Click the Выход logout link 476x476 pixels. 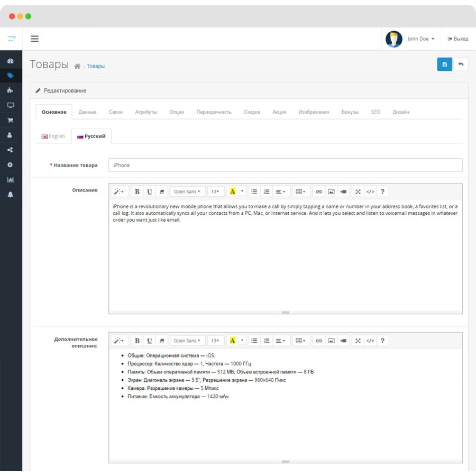pyautogui.click(x=458, y=39)
